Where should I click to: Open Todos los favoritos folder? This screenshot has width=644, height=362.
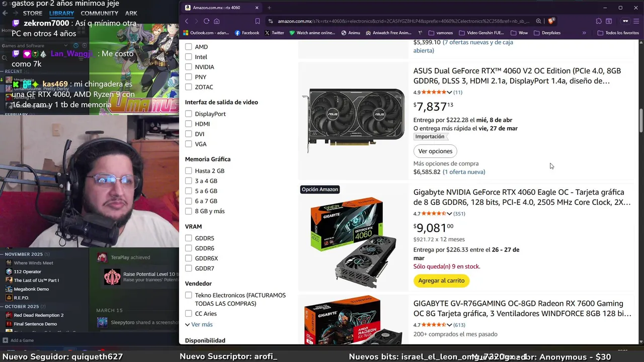tap(618, 33)
